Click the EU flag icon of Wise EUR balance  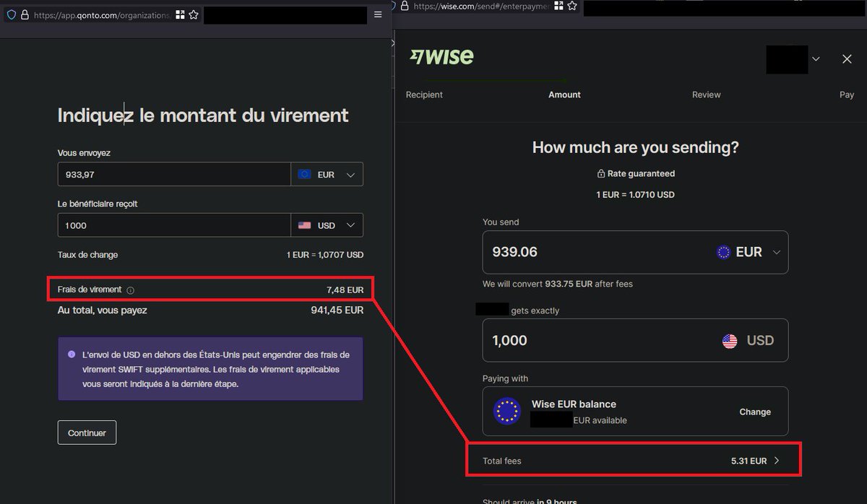pyautogui.click(x=507, y=411)
